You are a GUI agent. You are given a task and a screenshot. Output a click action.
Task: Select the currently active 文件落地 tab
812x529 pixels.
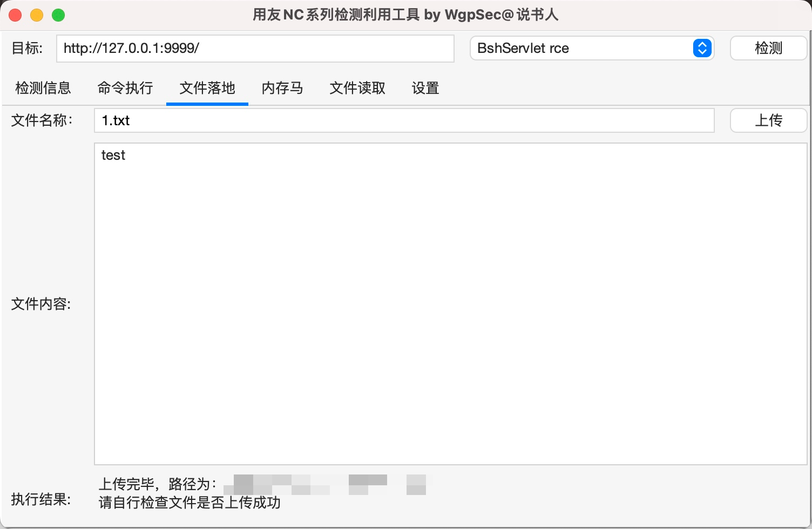207,88
